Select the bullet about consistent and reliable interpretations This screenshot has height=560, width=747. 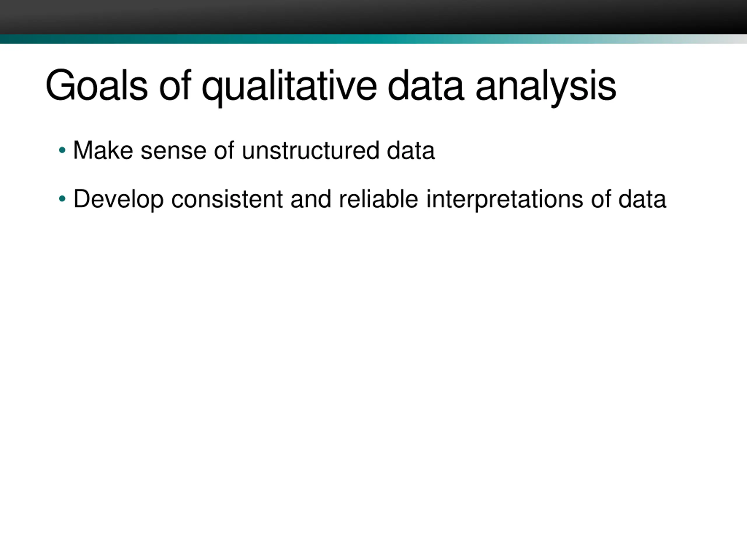370,200
